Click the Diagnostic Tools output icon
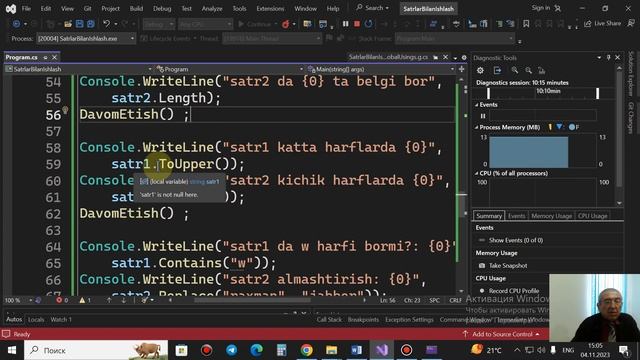The width and height of the screenshot is (640, 360). (497, 71)
